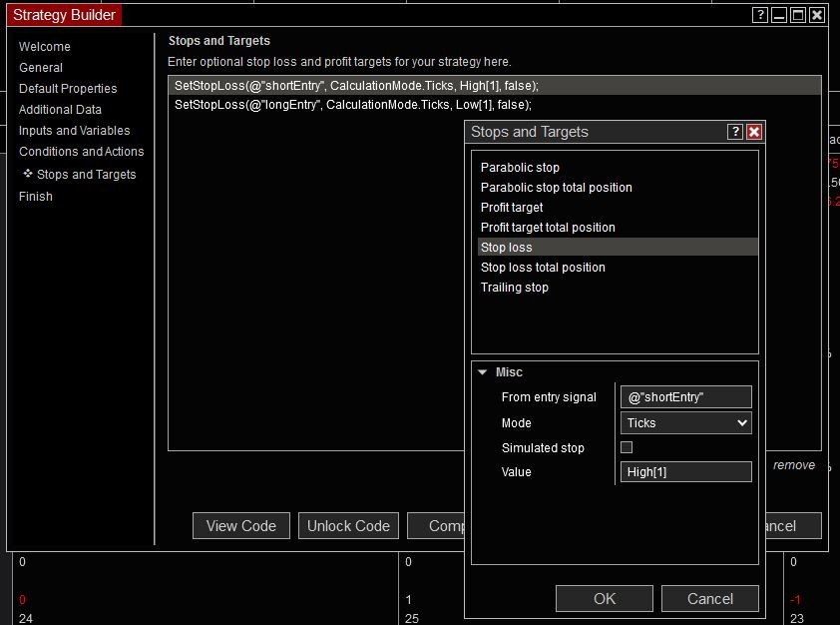Screen dimensions: 840x625
Task: Open Strategy Builder help question mark icon
Action: click(x=759, y=15)
